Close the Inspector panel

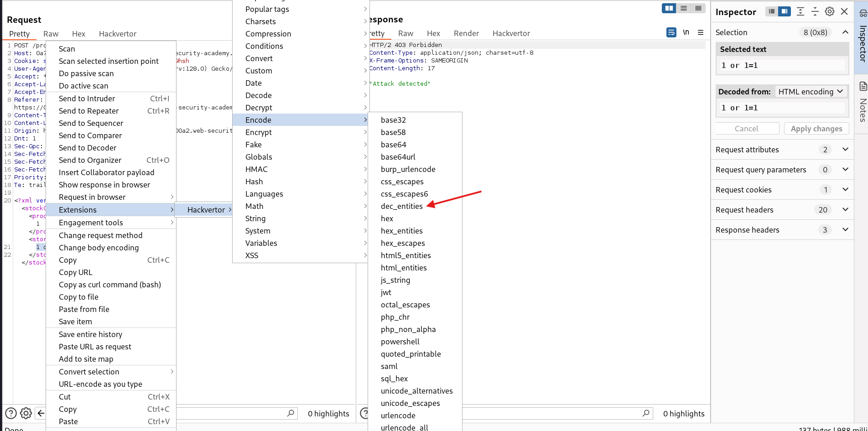[844, 11]
